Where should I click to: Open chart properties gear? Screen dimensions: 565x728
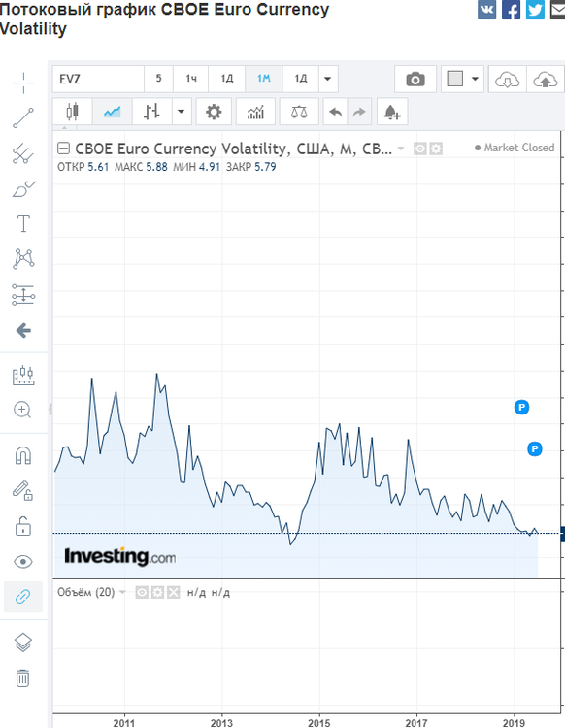(x=214, y=112)
